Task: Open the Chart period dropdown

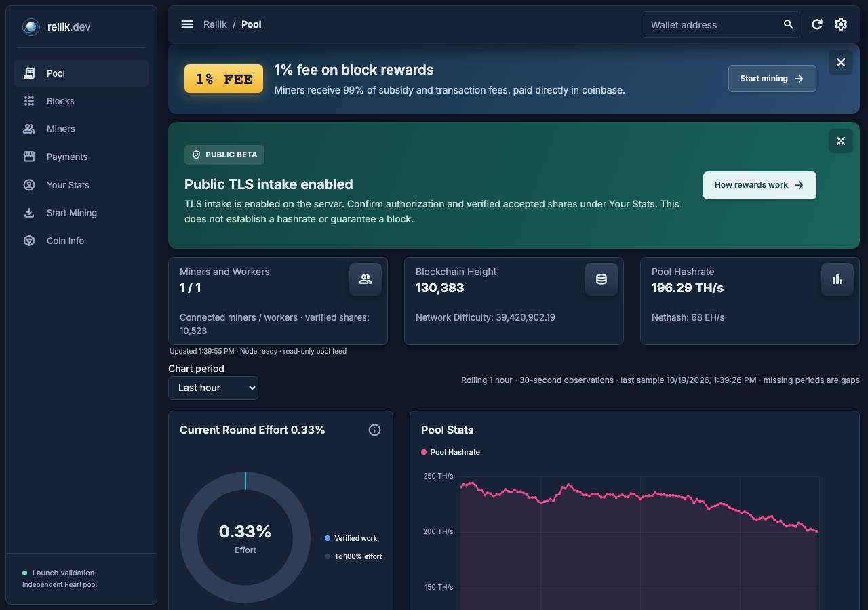Action: pyautogui.click(x=213, y=388)
